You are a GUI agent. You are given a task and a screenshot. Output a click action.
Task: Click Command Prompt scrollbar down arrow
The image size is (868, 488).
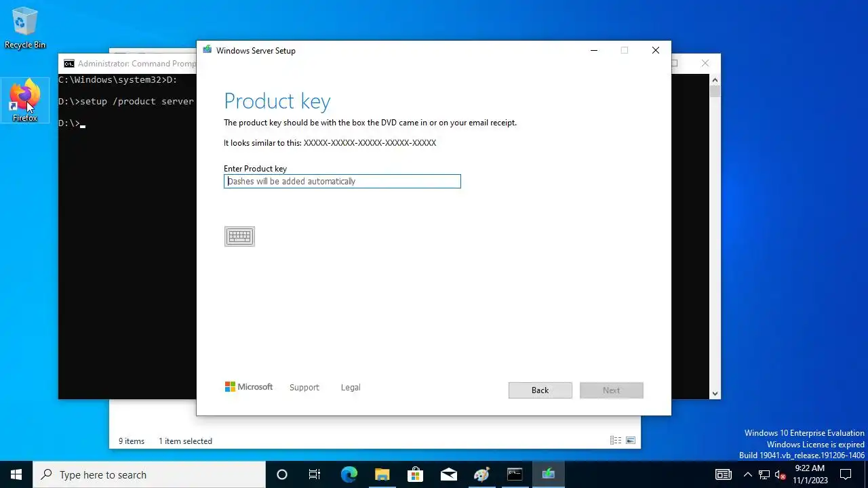715,393
